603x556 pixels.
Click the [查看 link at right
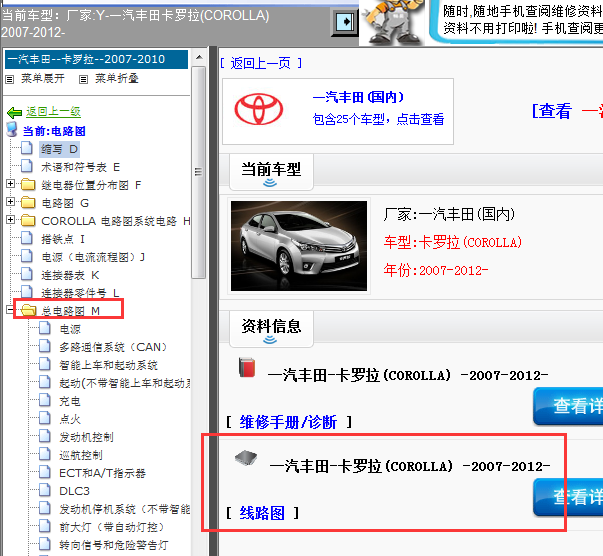click(551, 111)
